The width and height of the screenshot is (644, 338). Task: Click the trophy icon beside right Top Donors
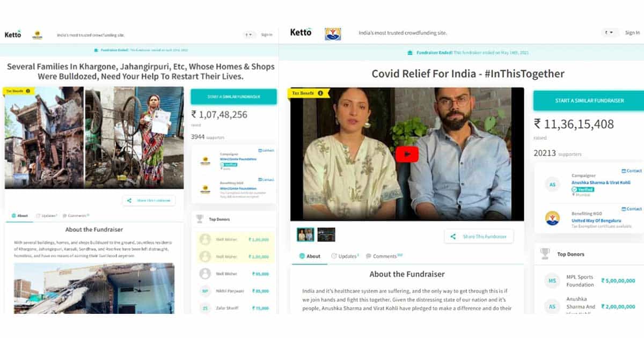[545, 254]
